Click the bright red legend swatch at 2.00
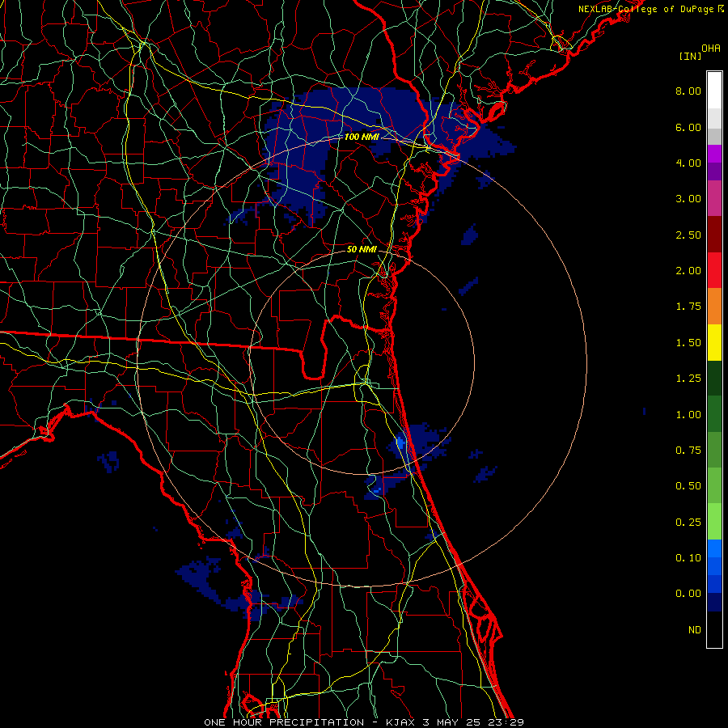This screenshot has width=728, height=728. pyautogui.click(x=714, y=270)
